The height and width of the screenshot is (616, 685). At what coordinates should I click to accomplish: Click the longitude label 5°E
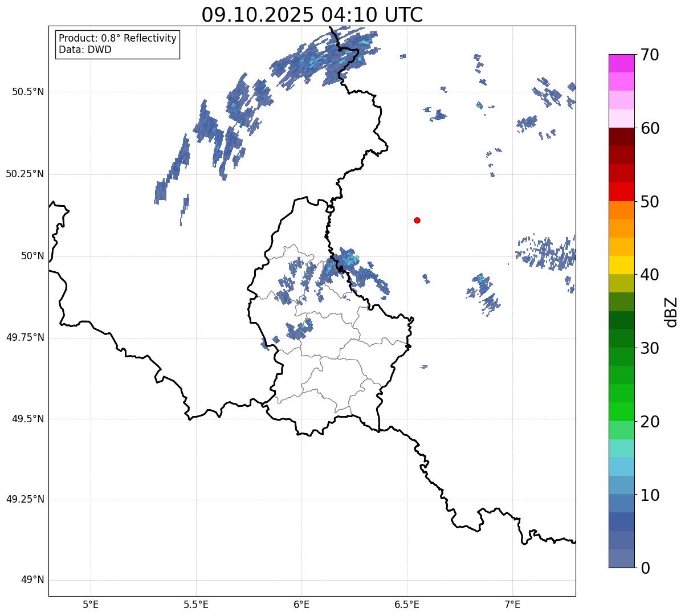coord(91,604)
